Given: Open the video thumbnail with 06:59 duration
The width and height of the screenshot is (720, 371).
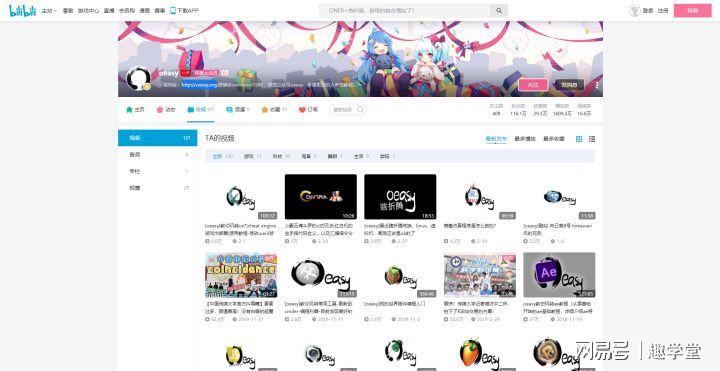Looking at the screenshot, I should click(479, 197).
